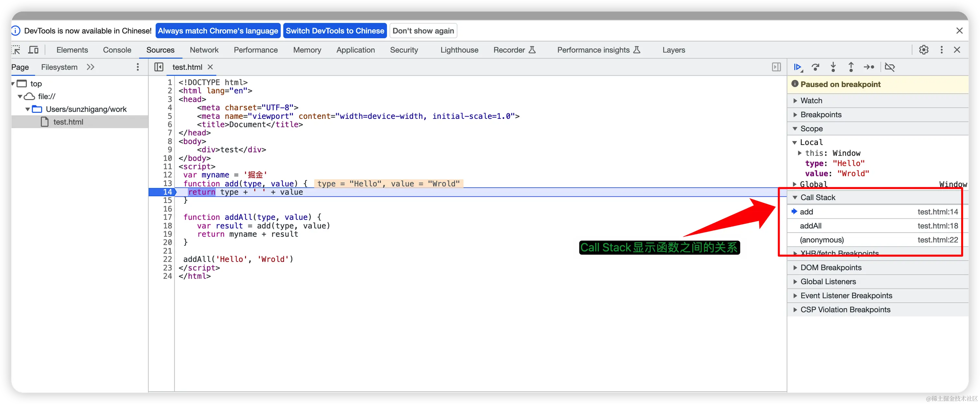Step out of current function
Viewport: 980px width, 404px height.
(851, 67)
